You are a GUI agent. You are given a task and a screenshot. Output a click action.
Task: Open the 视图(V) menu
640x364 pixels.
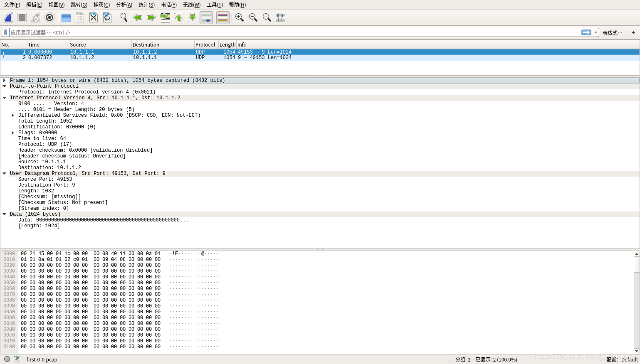[57, 5]
